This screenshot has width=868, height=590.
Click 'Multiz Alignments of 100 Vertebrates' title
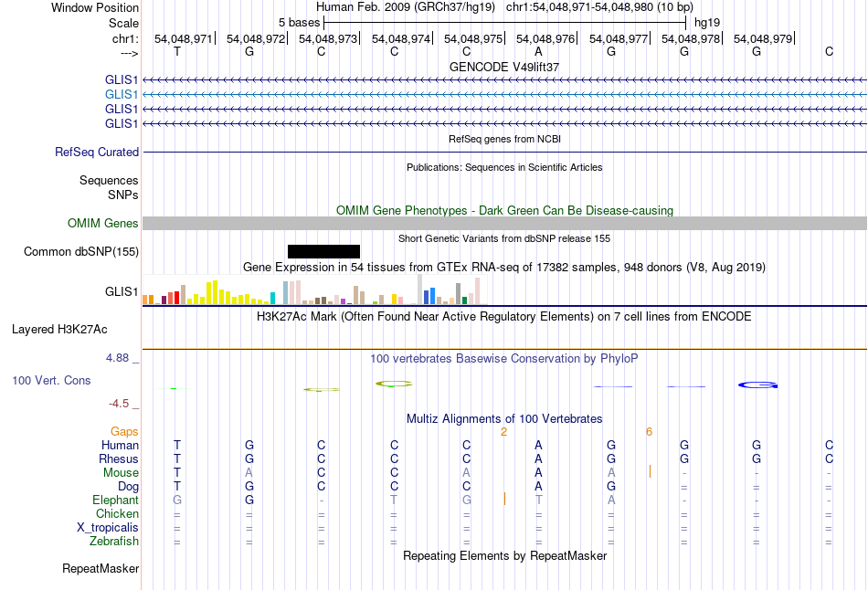(504, 419)
